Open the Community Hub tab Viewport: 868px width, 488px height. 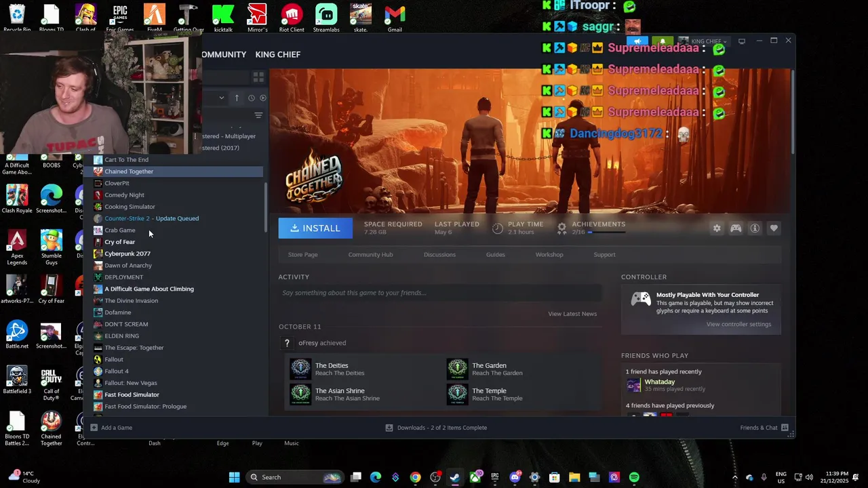370,255
